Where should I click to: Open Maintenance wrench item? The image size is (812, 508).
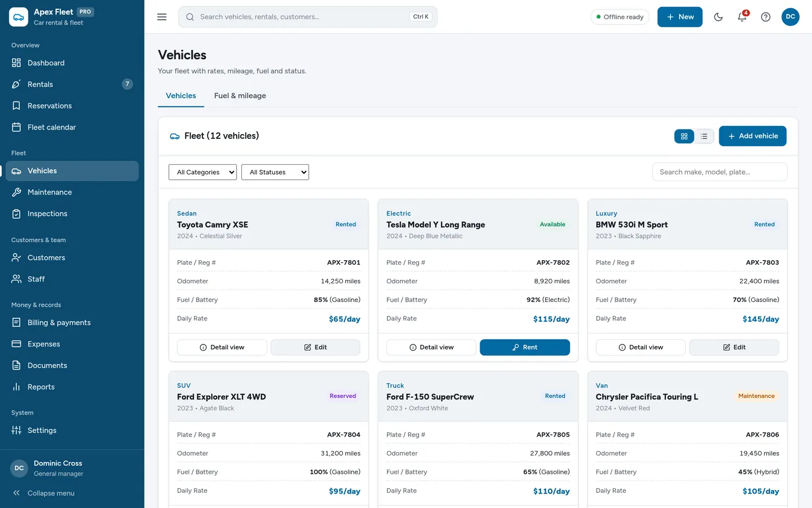(72, 192)
